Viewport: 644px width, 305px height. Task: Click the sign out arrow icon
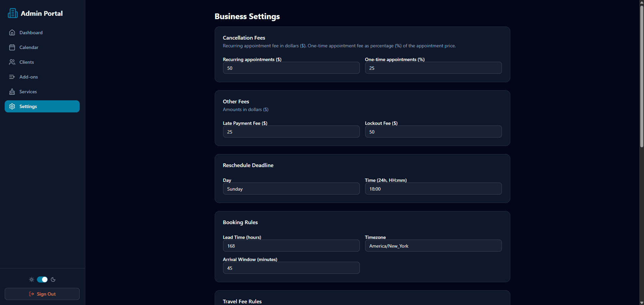click(x=31, y=294)
